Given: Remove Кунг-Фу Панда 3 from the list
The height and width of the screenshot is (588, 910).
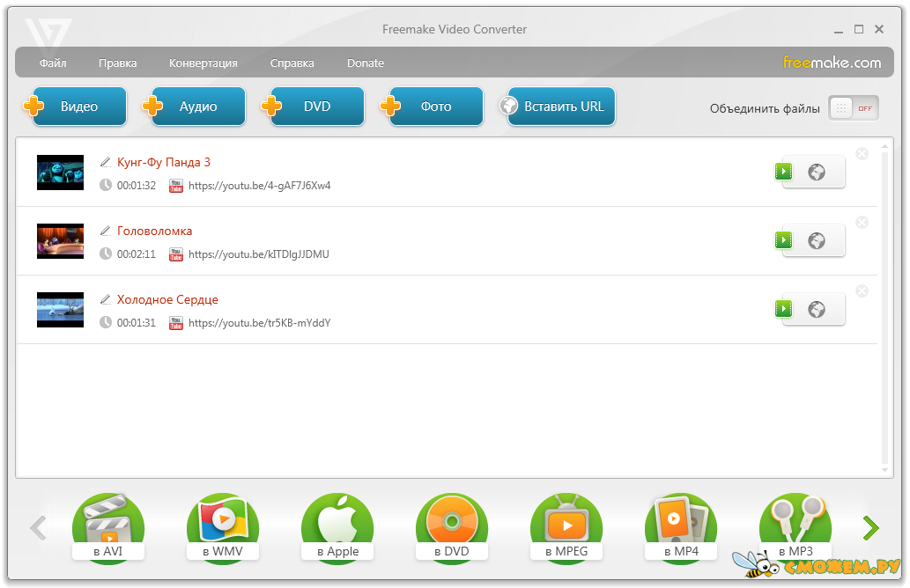Looking at the screenshot, I should tap(862, 154).
